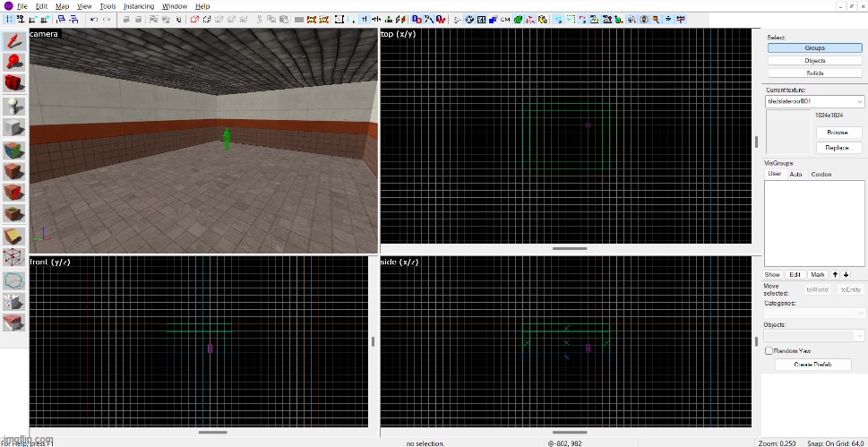This screenshot has width=868, height=447.
Task: Toggle the Random Yaw checkbox
Action: pos(769,351)
